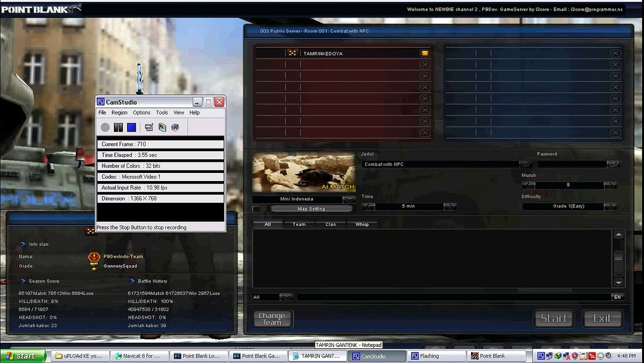Increase Time with the right arrow
The width and height of the screenshot is (644, 363).
pos(450,206)
